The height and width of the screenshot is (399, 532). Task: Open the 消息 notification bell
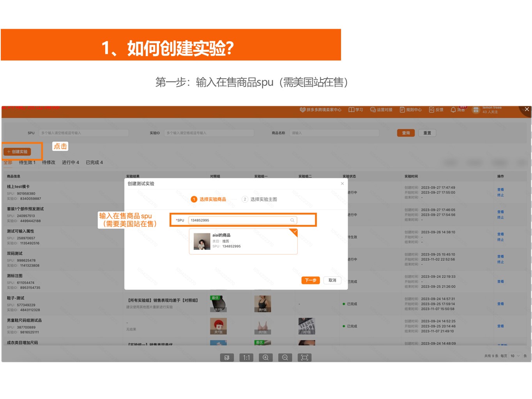(453, 110)
